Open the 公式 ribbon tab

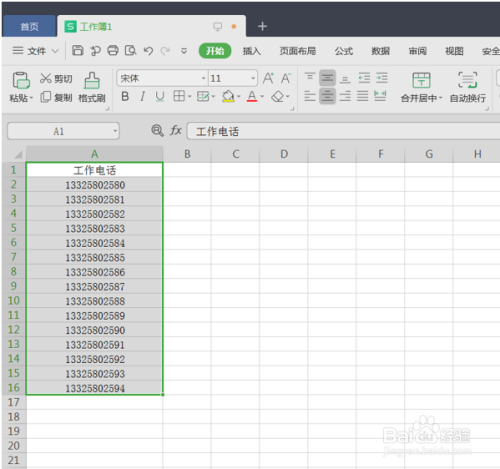[x=344, y=51]
